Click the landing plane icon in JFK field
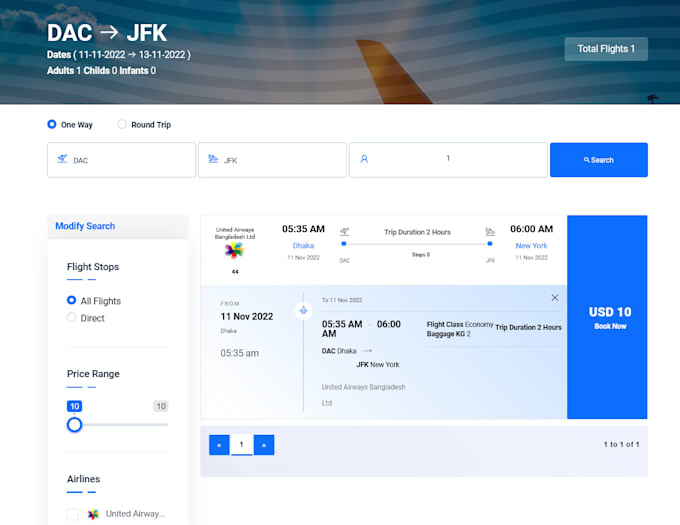The image size is (680, 525). pyautogui.click(x=212, y=159)
